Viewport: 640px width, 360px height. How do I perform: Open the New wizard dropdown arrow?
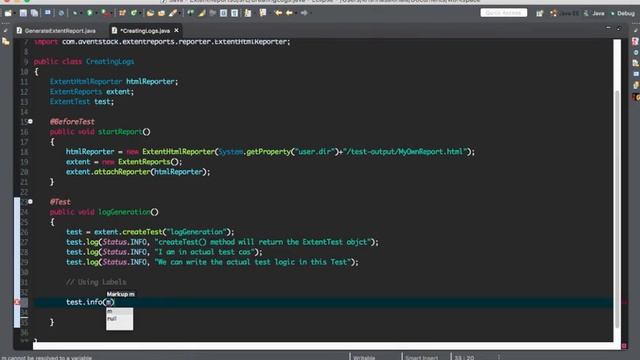pyautogui.click(x=14, y=13)
